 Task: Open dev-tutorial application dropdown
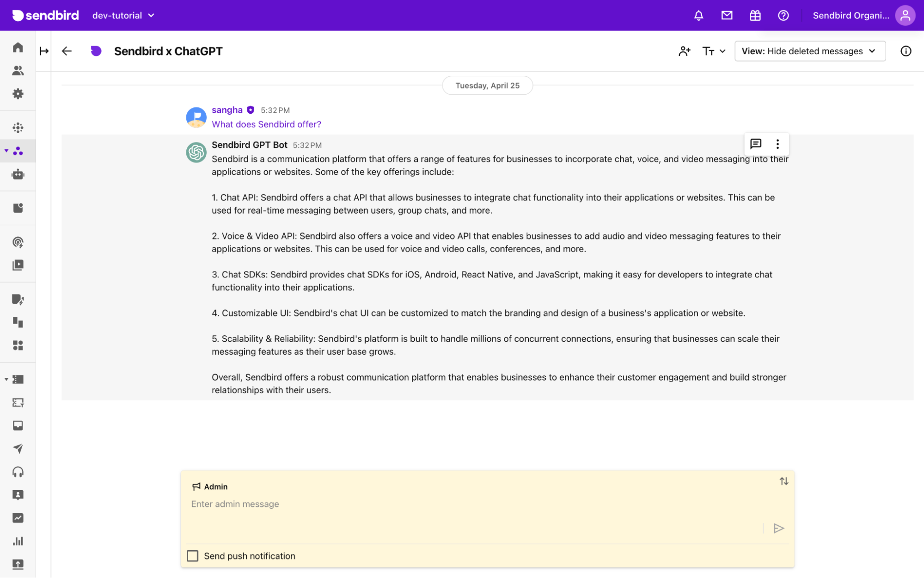click(x=123, y=15)
